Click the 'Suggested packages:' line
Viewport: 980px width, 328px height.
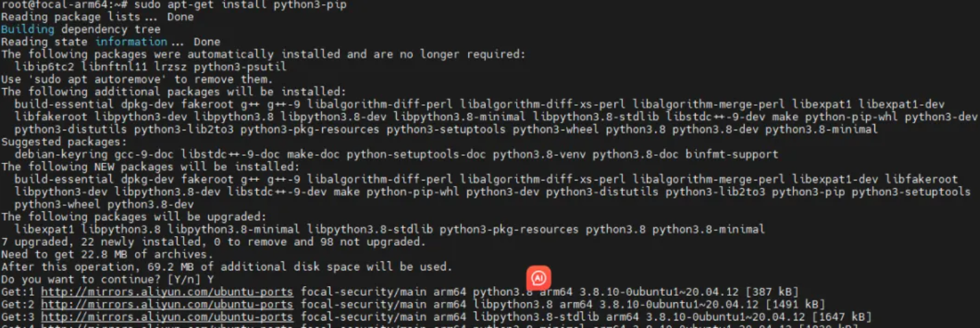(x=64, y=142)
